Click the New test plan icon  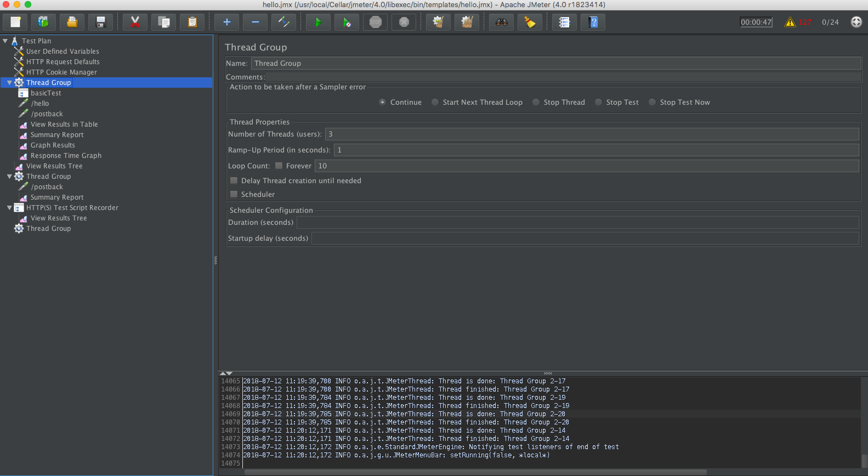(15, 22)
